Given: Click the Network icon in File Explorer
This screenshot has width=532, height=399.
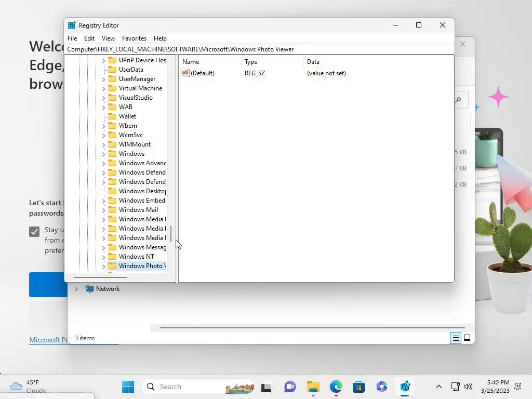Looking at the screenshot, I should [89, 289].
